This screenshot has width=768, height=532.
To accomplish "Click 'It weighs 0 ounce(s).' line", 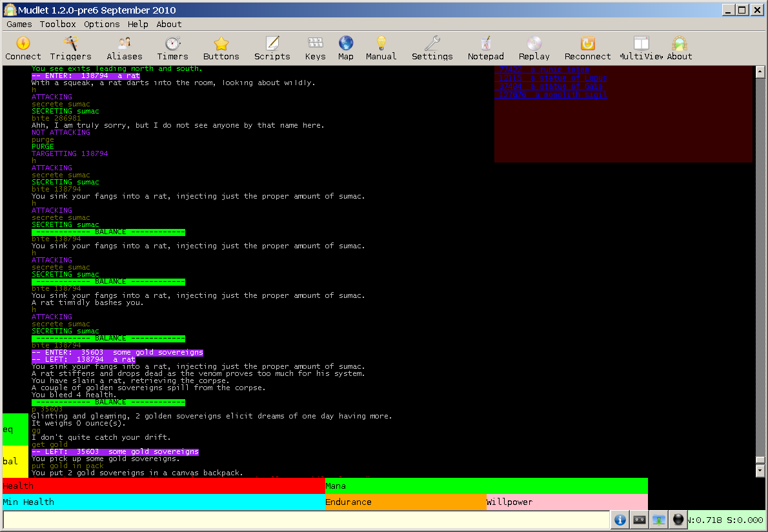I will (78, 424).
